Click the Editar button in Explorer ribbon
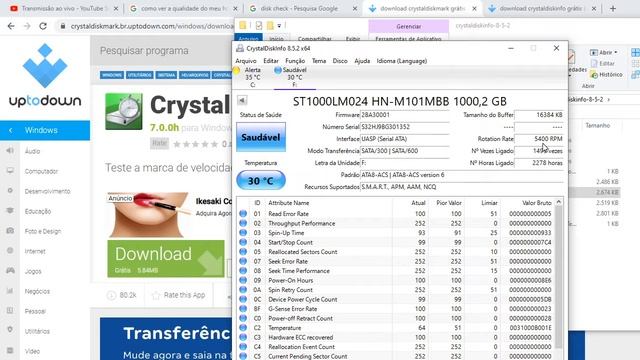640x360 pixels. pos(602,64)
